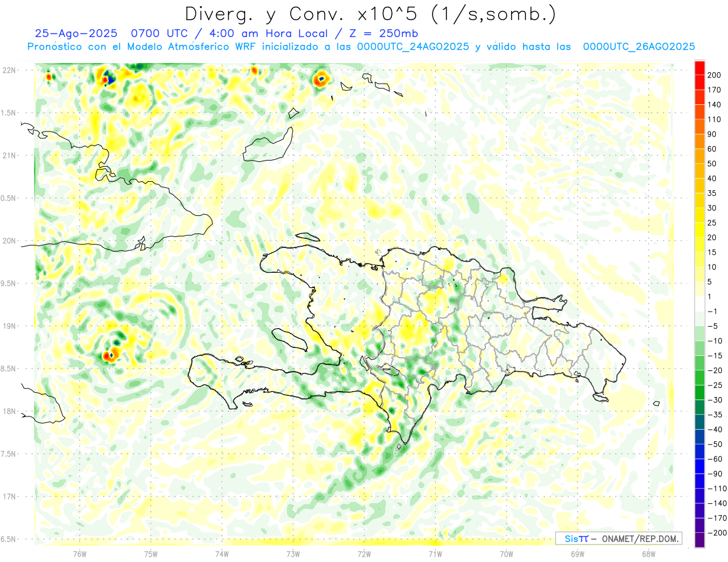
Task: Click the "-110" color scale value
Action: tap(718, 489)
